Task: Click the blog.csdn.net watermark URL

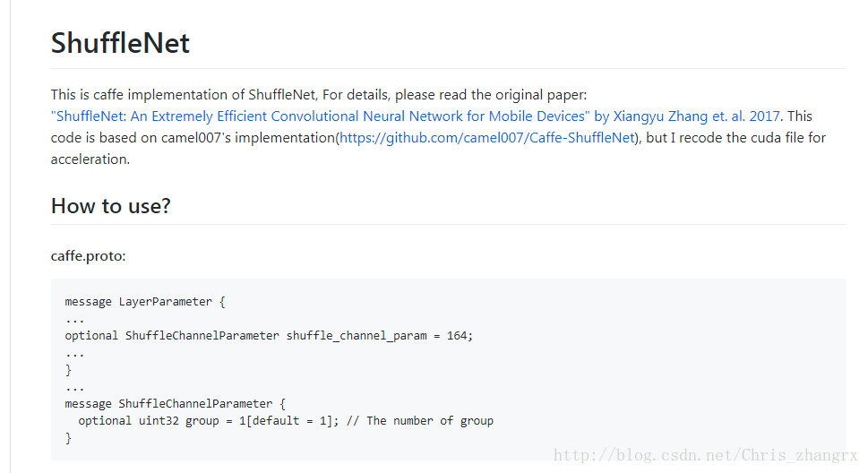Action: 706,455
